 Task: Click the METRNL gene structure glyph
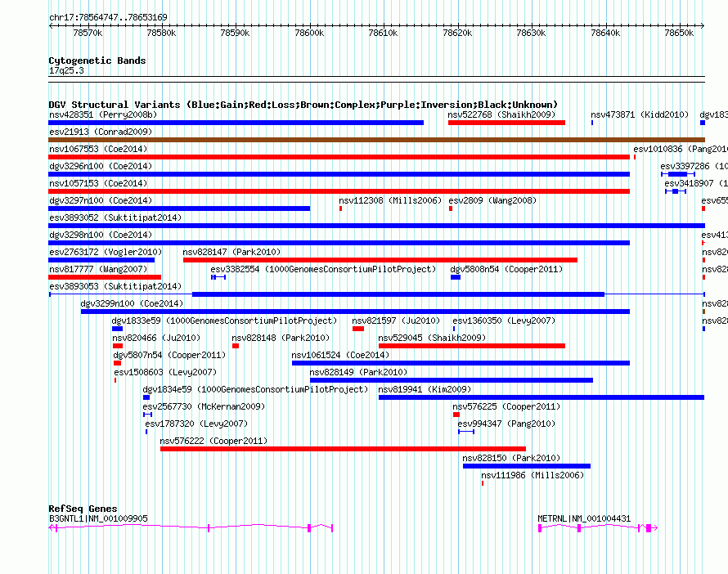[x=598, y=527]
